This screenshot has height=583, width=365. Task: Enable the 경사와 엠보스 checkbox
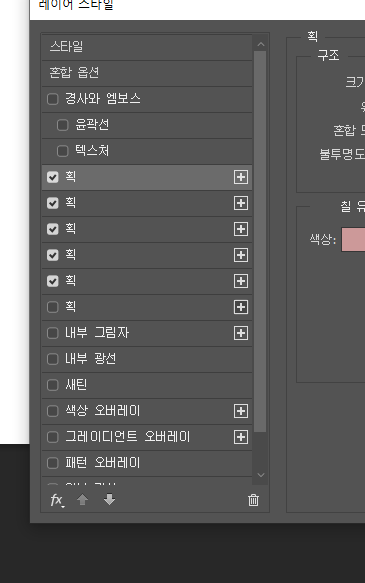click(x=53, y=99)
